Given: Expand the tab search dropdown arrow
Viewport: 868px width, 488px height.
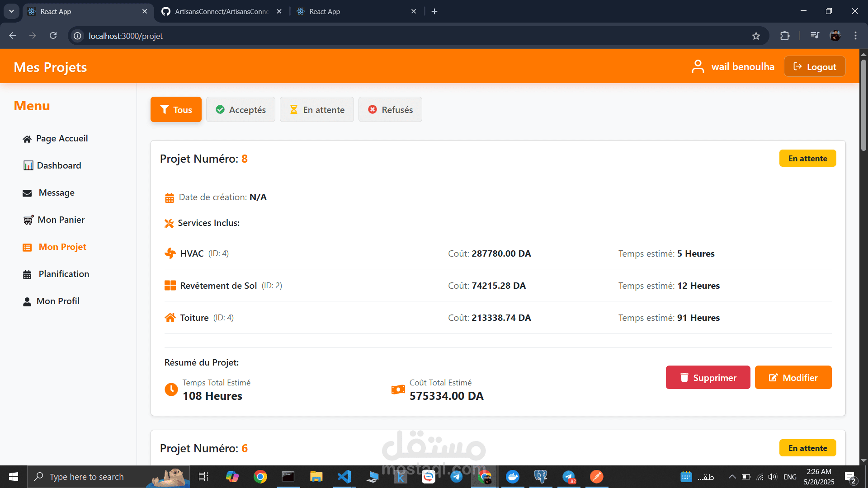Looking at the screenshot, I should (x=11, y=11).
